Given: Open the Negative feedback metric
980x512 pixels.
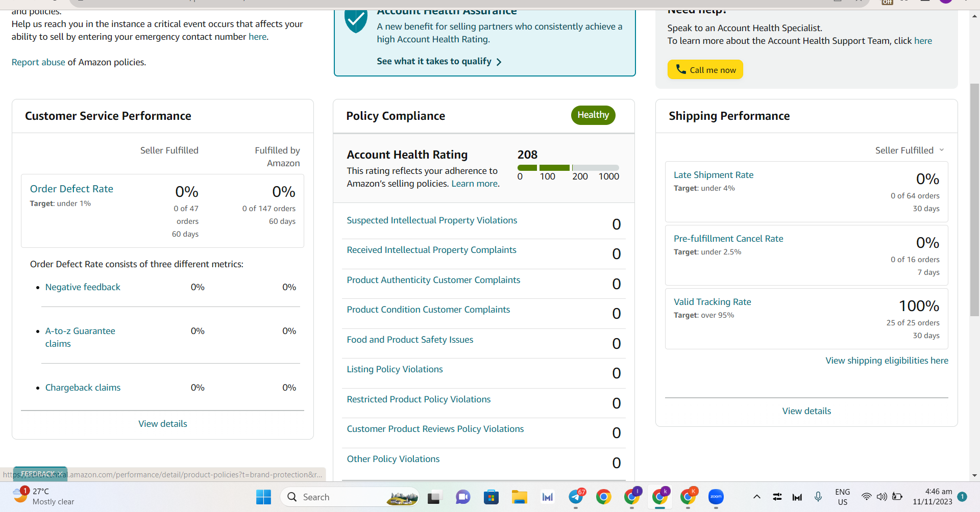Looking at the screenshot, I should click(x=83, y=287).
